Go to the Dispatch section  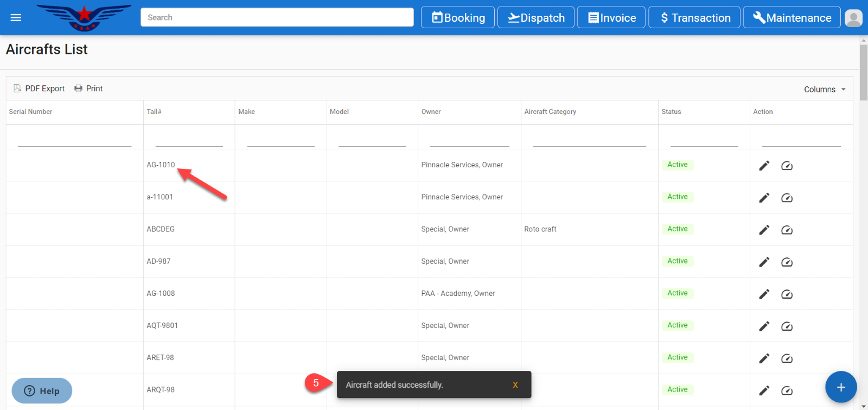[536, 18]
